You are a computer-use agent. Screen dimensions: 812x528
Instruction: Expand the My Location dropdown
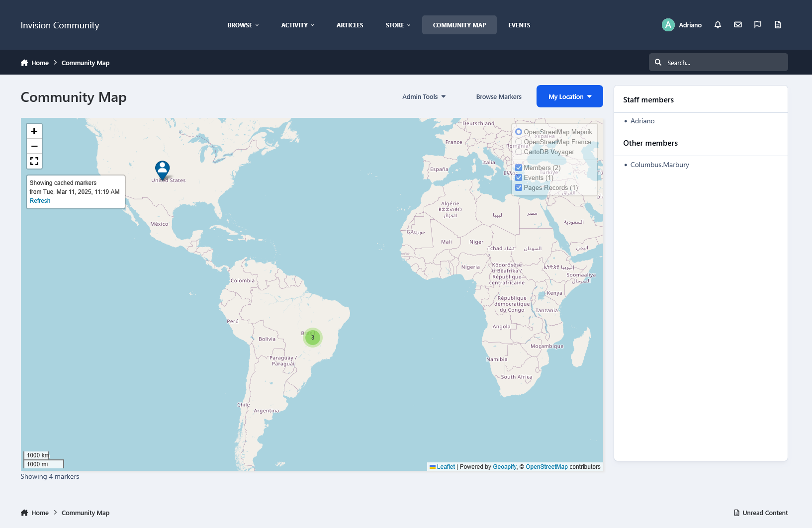[570, 96]
